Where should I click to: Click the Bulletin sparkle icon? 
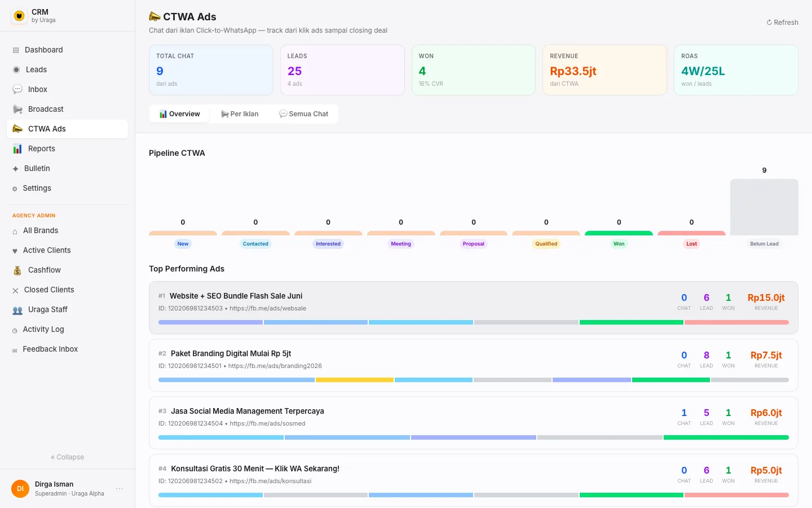16,169
